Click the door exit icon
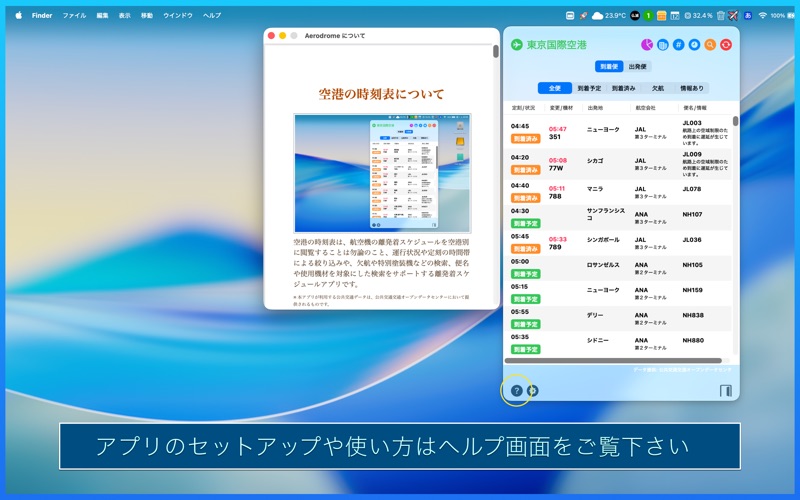The height and width of the screenshot is (500, 800). [x=726, y=391]
